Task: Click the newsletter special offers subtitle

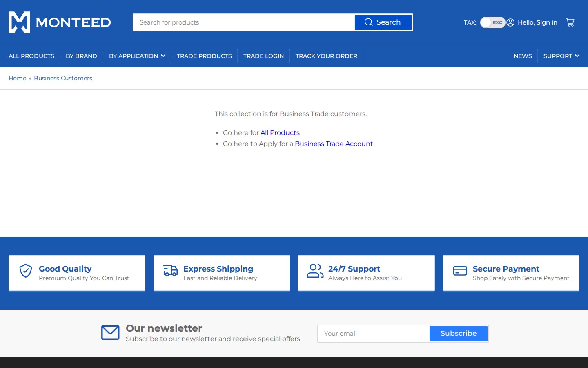Action: coord(213,339)
